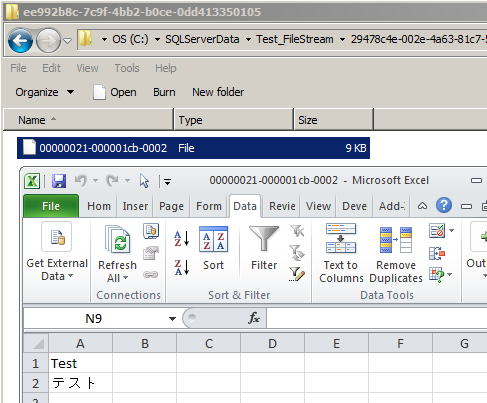487x403 pixels.
Task: Click the Remove Duplicates button
Action: pyautogui.click(x=396, y=254)
